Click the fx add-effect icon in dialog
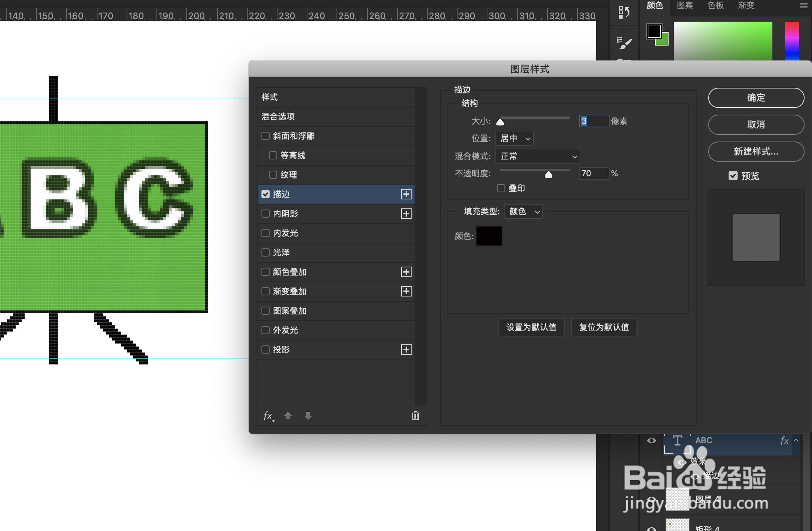Screen dimensions: 812x531 pyautogui.click(x=268, y=416)
